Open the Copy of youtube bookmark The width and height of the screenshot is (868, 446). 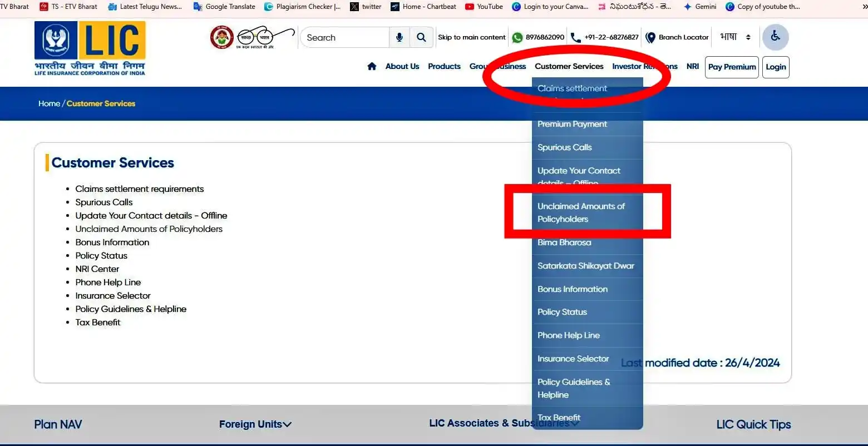tap(763, 7)
